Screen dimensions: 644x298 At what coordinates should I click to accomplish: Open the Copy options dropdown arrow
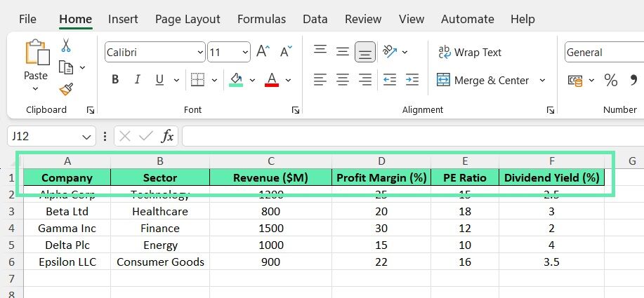click(82, 67)
